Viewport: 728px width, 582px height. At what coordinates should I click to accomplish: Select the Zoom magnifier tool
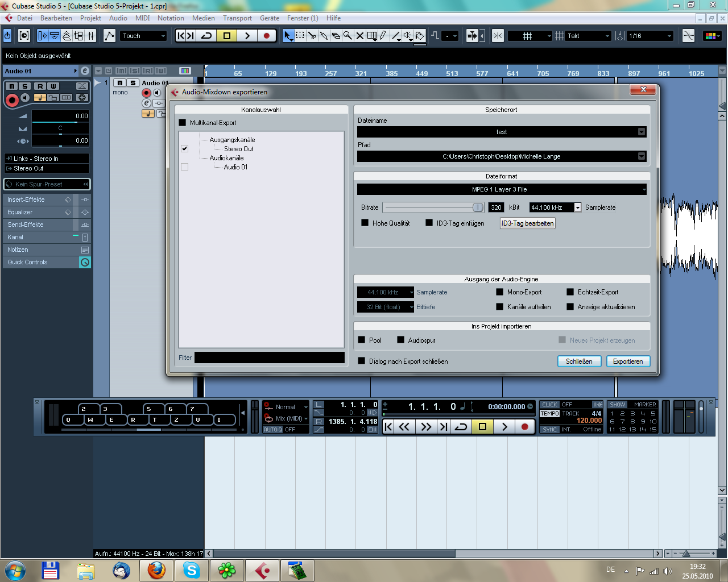click(x=348, y=36)
